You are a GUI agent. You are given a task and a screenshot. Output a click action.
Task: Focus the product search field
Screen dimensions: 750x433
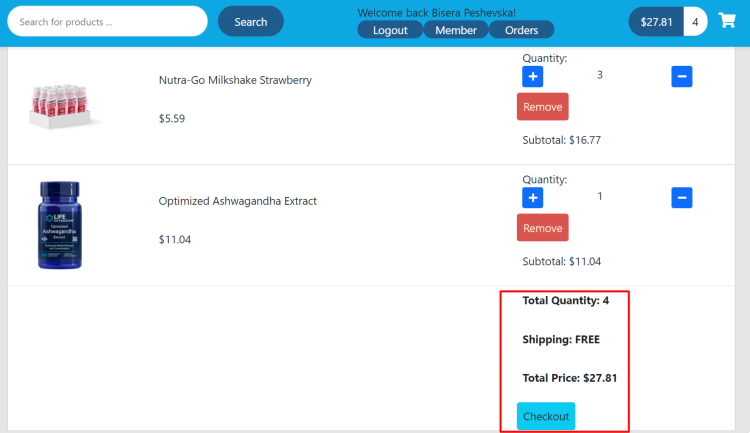point(107,21)
